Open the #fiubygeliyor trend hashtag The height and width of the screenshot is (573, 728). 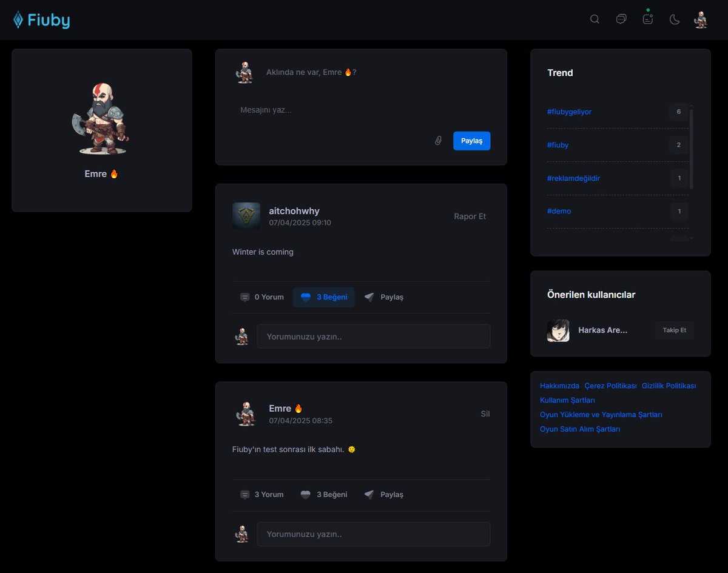[x=569, y=112]
